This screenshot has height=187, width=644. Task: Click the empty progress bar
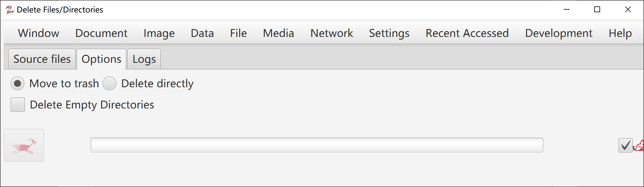point(317,145)
